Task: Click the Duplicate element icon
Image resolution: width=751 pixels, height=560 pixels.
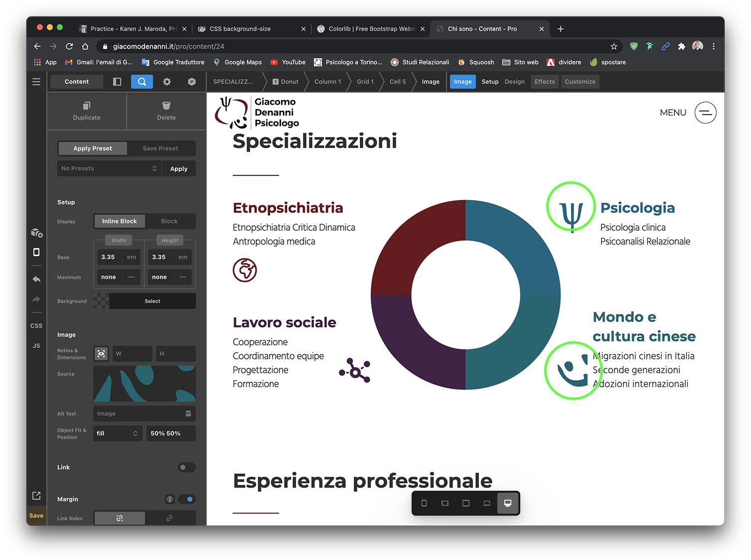Action: [x=87, y=106]
